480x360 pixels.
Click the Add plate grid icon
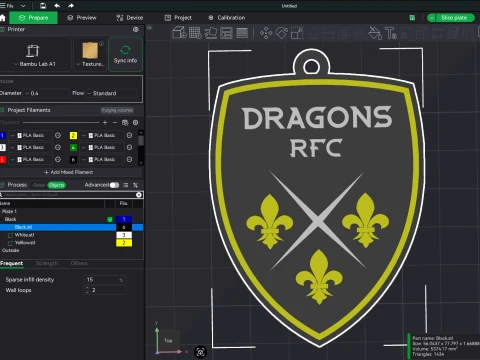click(195, 33)
